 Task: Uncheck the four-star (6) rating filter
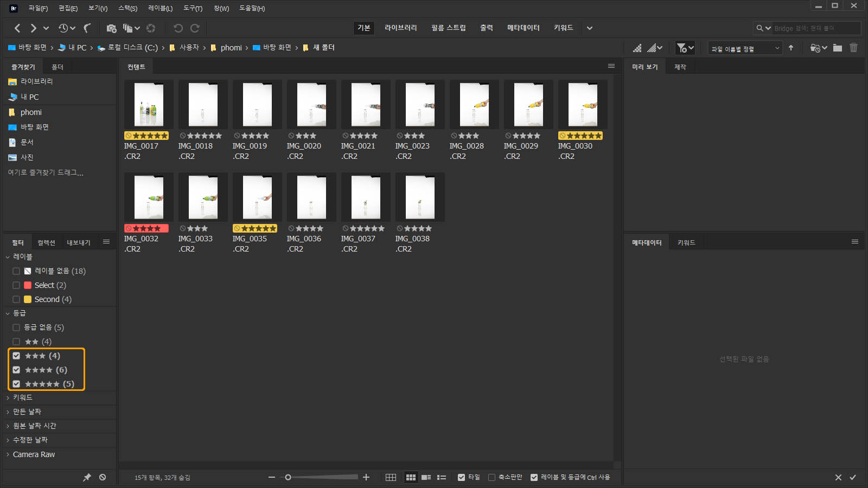tap(16, 370)
